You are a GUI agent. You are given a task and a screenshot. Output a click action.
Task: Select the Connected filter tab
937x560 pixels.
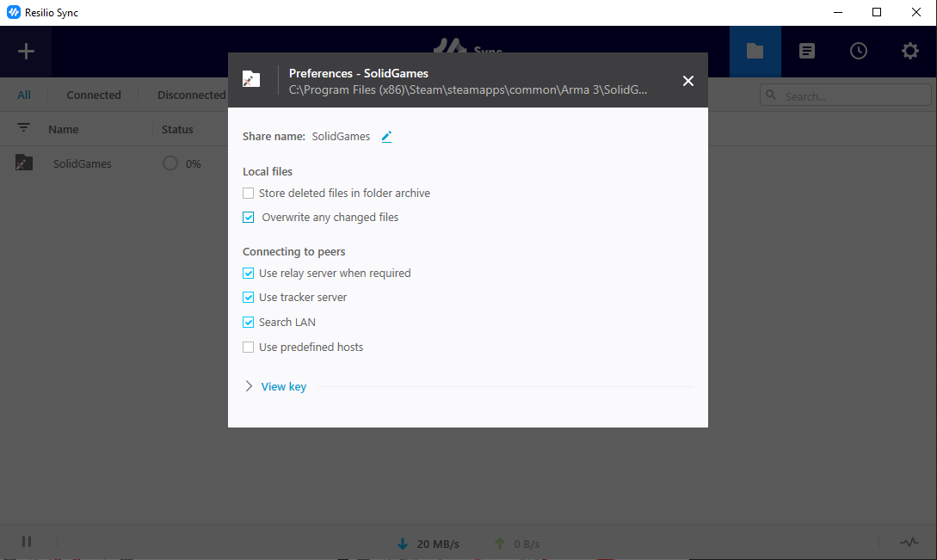click(94, 95)
